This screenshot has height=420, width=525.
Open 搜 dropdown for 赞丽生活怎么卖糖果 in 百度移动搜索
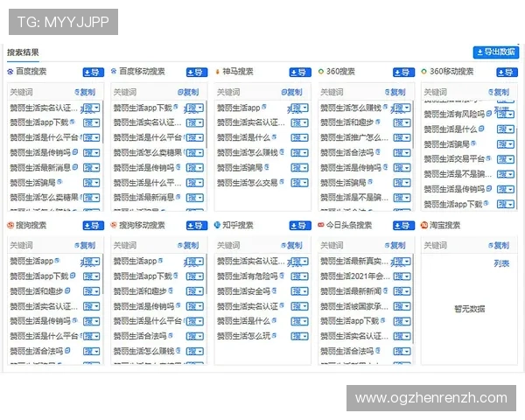tap(195, 153)
